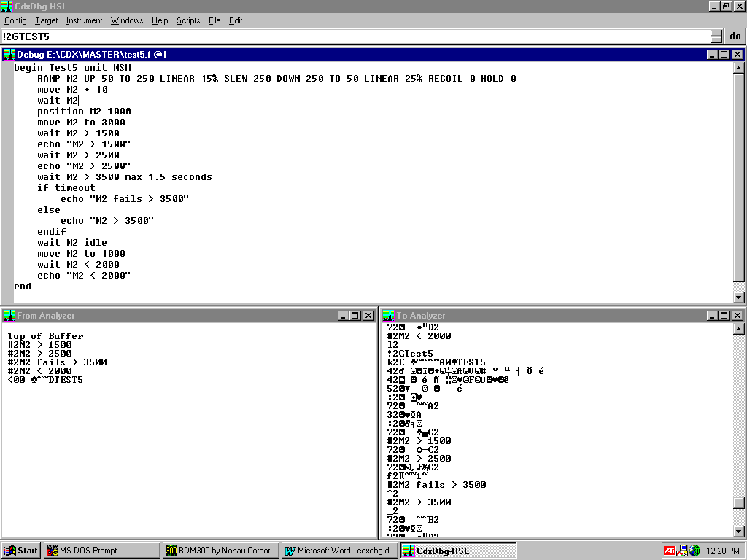Minimize the To Analyzer window
The image size is (747, 560).
(712, 315)
